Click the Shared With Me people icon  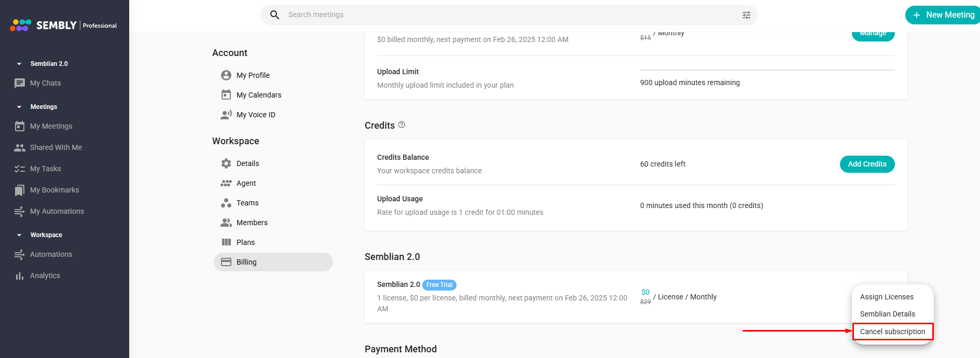pos(20,147)
